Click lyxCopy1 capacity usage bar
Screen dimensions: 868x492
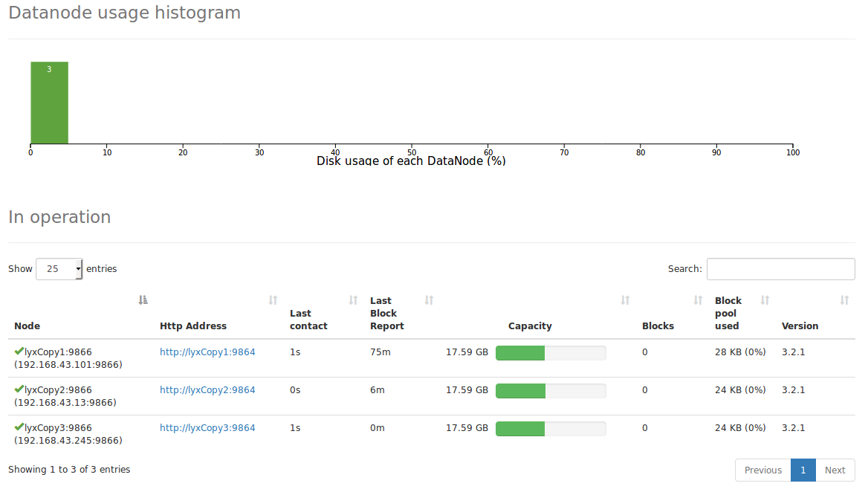pyautogui.click(x=550, y=353)
